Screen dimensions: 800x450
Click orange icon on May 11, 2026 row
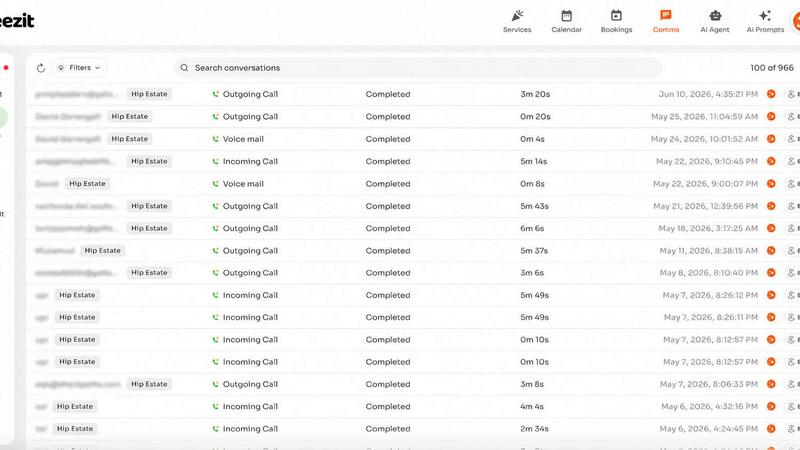tap(771, 251)
